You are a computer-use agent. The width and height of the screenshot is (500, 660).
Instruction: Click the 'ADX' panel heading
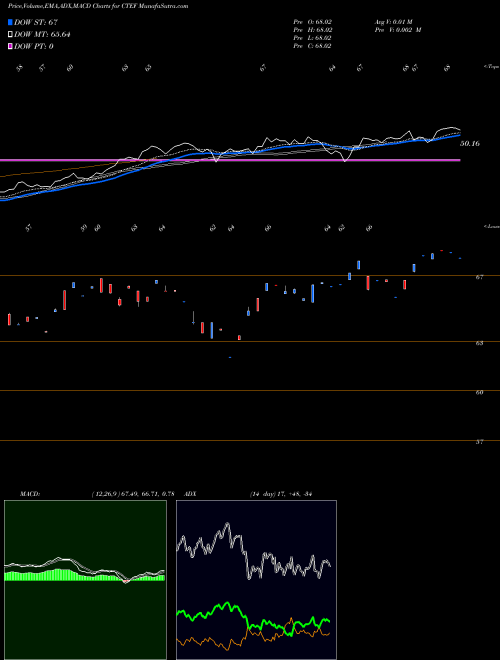click(x=190, y=494)
